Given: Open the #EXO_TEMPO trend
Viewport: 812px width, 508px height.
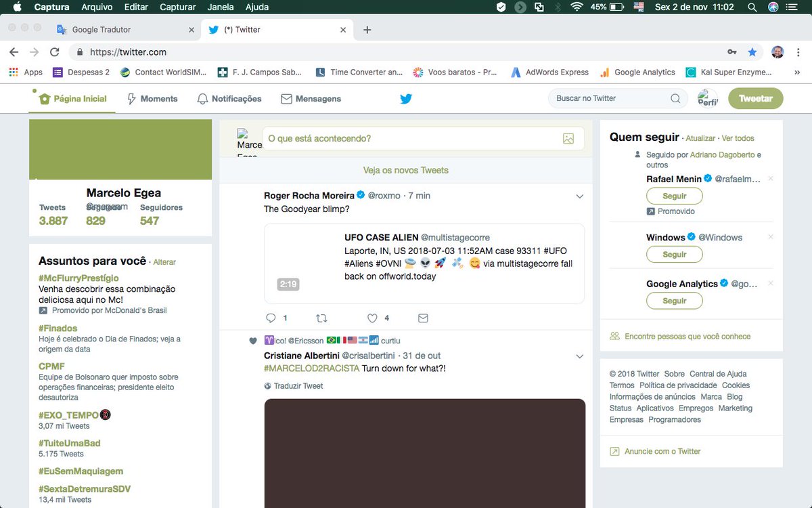Looking at the screenshot, I should tap(68, 415).
